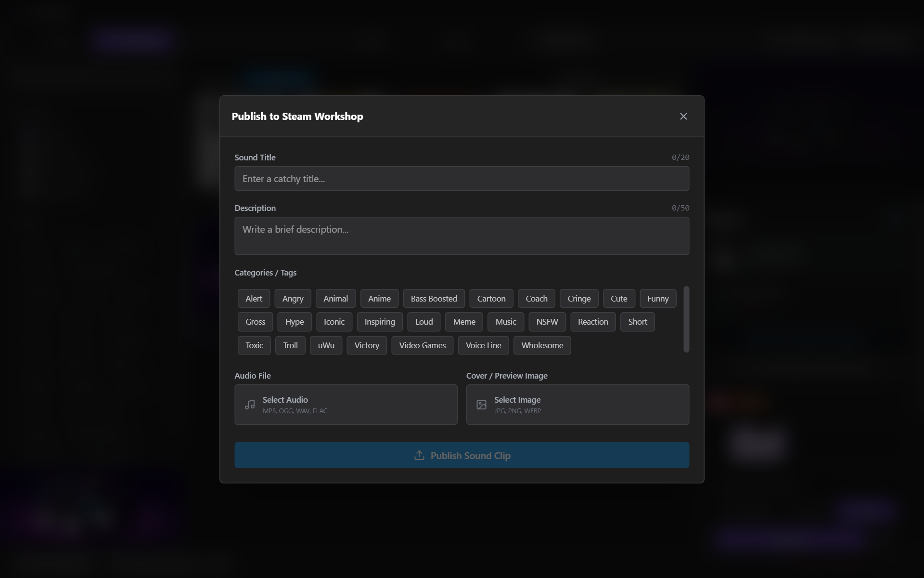Close the Publish to Steam Workshop dialog
Image resolution: width=924 pixels, height=578 pixels.
point(683,117)
